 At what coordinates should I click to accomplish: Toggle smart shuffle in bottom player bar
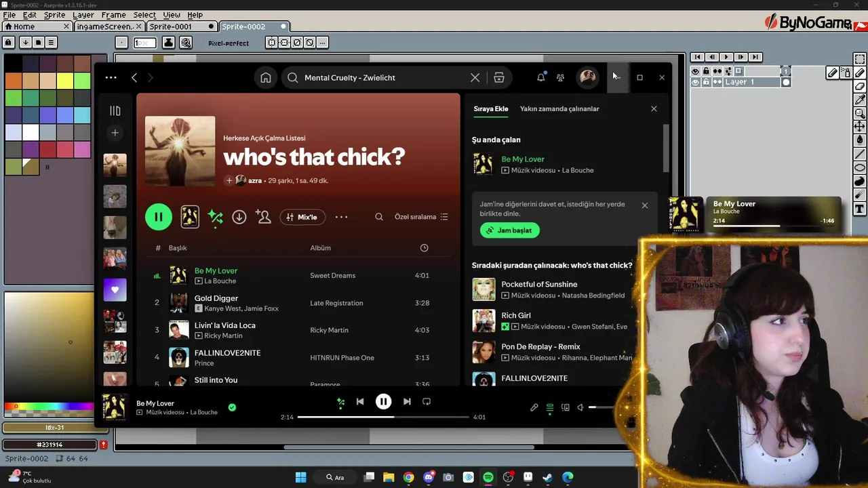tap(340, 402)
